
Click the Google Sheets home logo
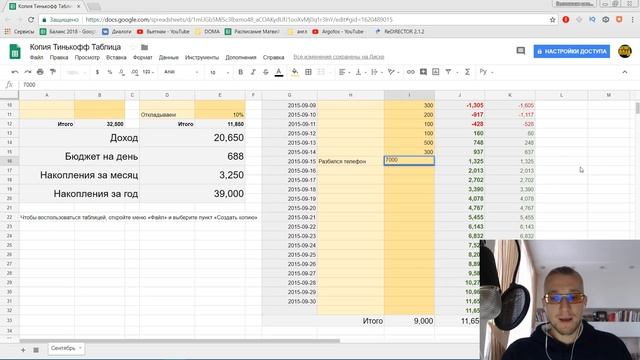15,51
